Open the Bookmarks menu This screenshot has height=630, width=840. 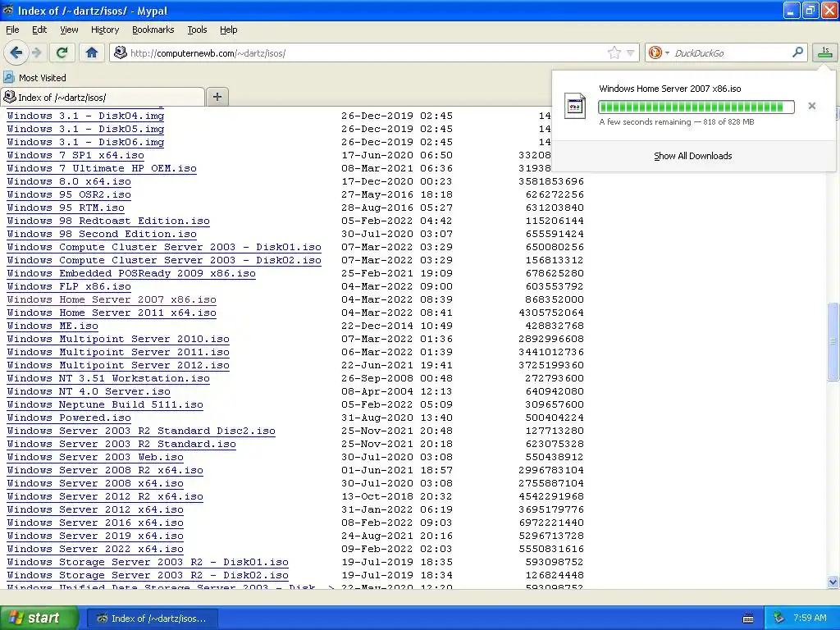point(153,30)
